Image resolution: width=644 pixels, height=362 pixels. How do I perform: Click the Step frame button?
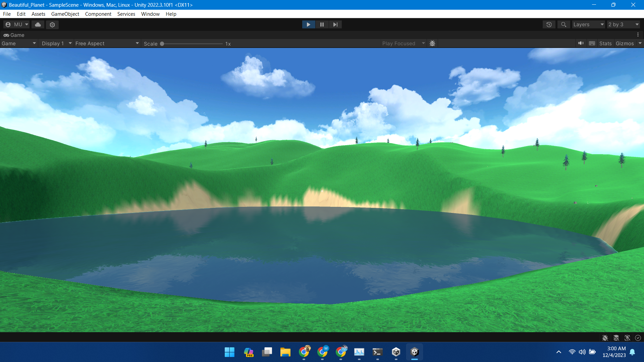[335, 24]
